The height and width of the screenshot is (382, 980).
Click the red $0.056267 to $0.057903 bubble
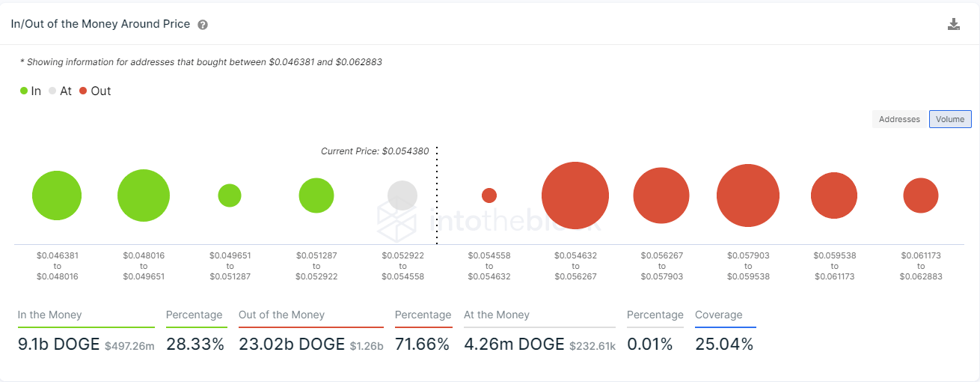(x=661, y=195)
